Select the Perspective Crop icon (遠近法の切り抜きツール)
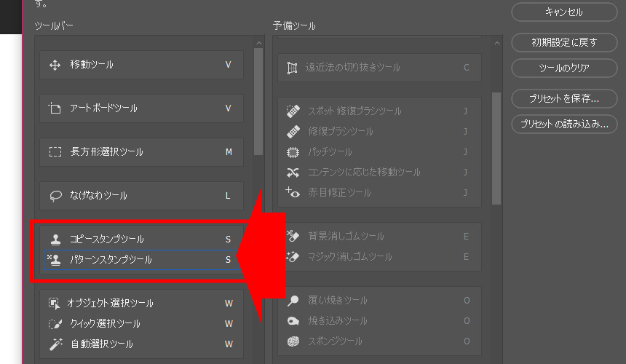The width and height of the screenshot is (626, 364). click(x=293, y=68)
